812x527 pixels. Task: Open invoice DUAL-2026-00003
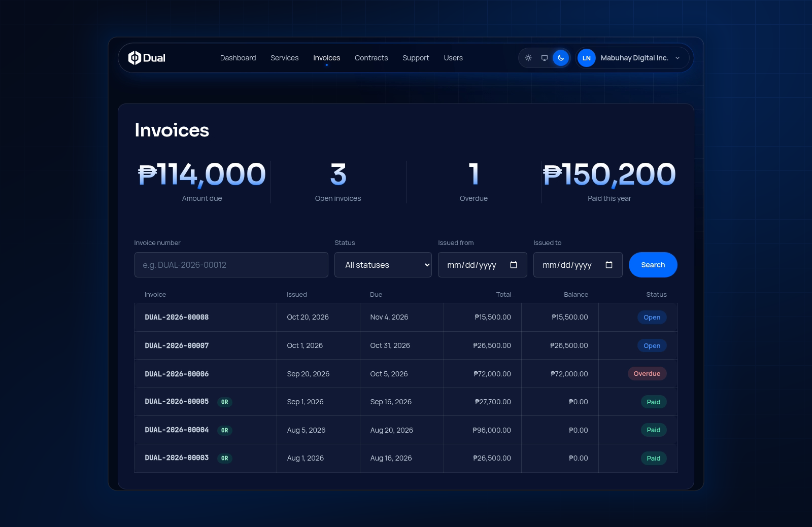(x=177, y=458)
